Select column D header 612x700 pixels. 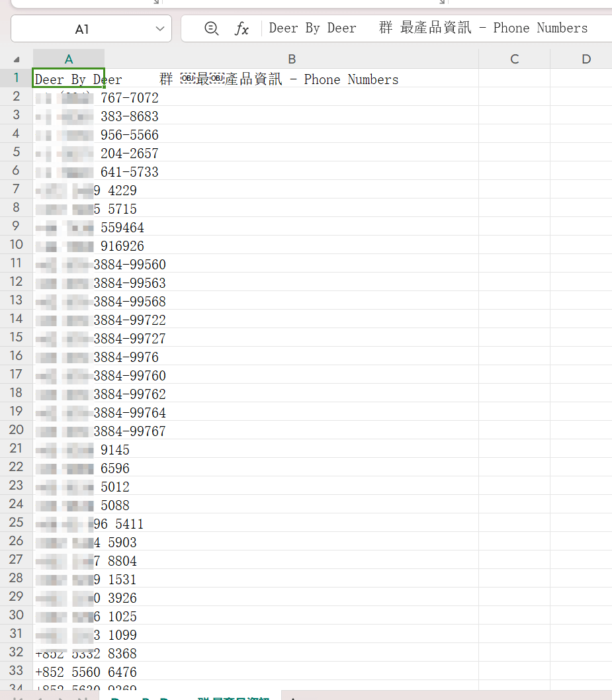[586, 59]
